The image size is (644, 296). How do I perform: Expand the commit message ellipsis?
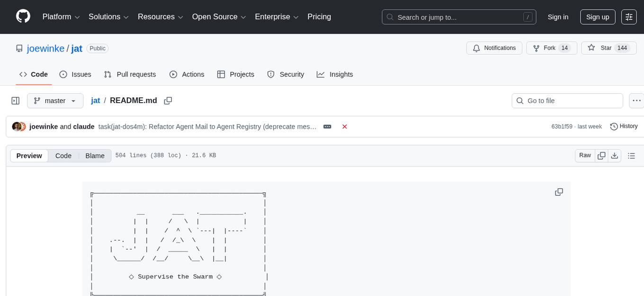[x=327, y=126]
